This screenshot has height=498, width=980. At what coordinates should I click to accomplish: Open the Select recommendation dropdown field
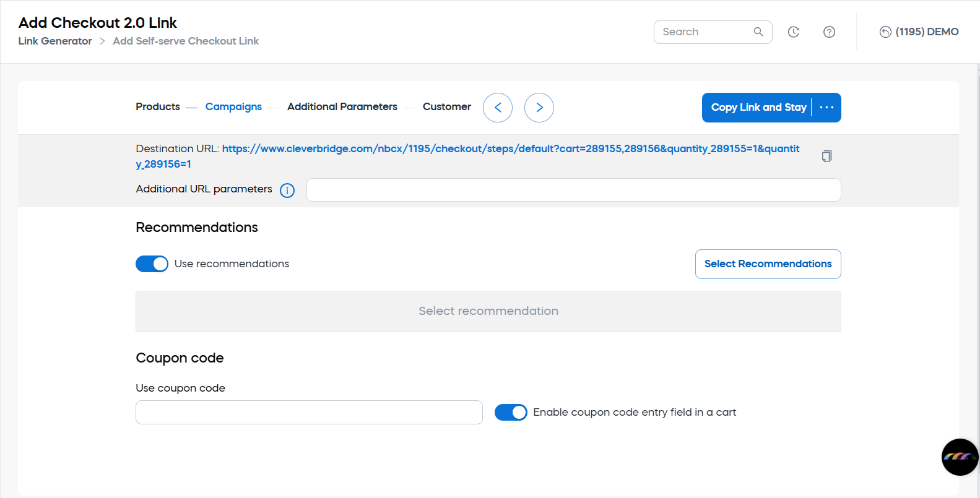click(x=488, y=311)
